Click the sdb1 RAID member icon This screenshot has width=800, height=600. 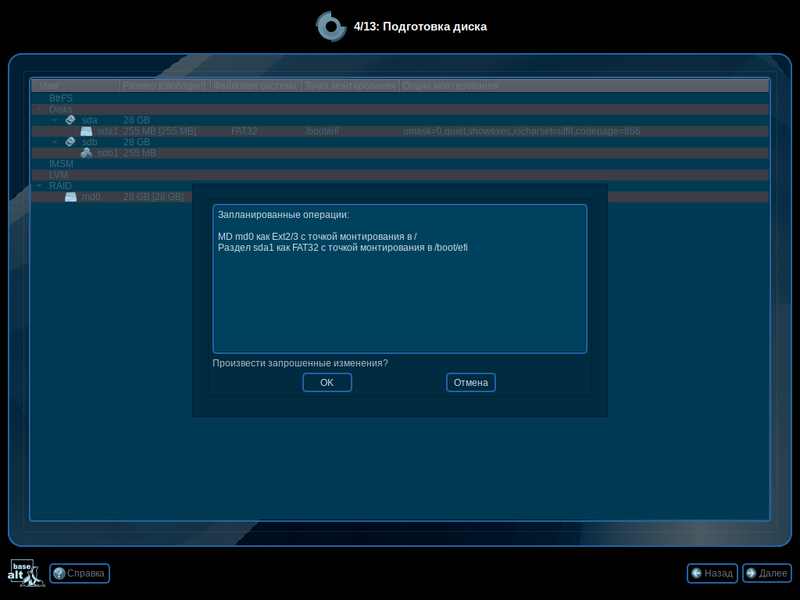click(x=86, y=153)
